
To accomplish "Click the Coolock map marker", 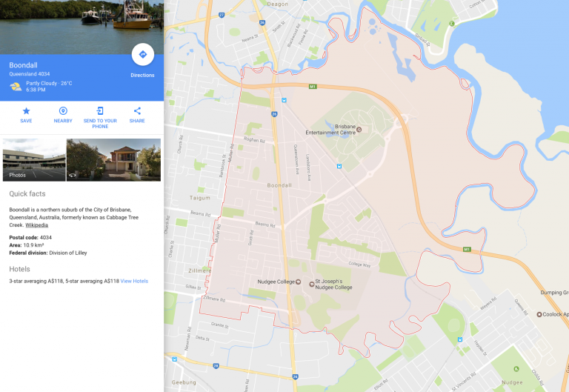I will (539, 314).
